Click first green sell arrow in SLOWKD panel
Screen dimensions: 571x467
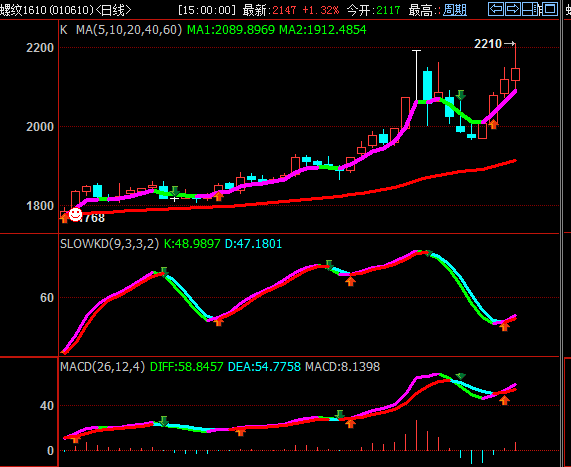pyautogui.click(x=164, y=271)
